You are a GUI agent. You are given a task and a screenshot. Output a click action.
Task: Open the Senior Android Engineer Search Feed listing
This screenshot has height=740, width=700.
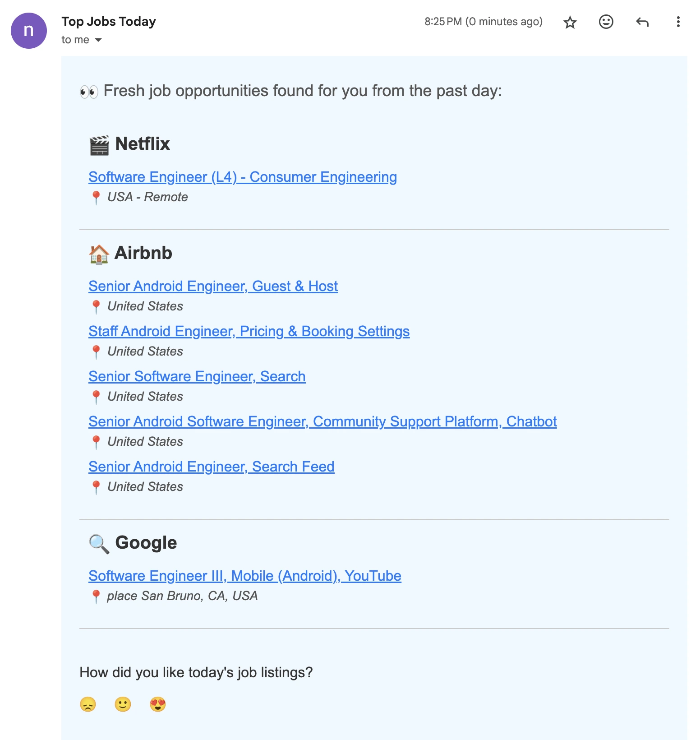pos(212,466)
